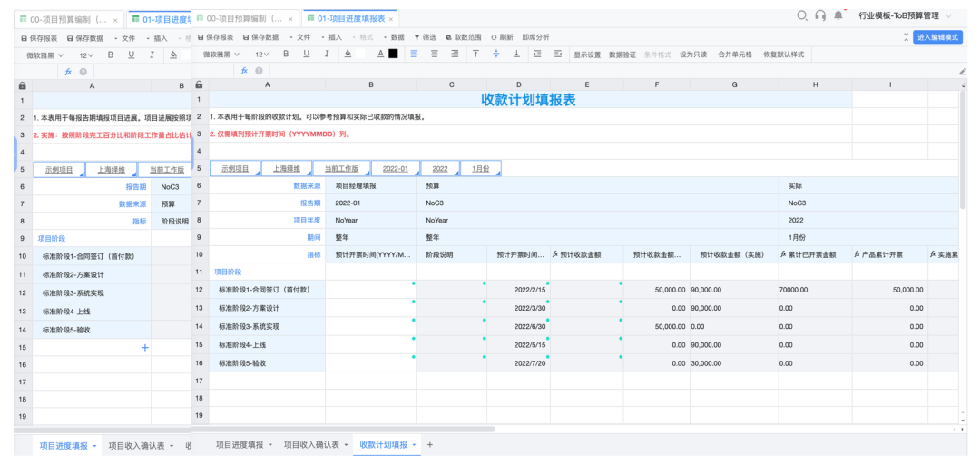Viewport: 980px width, 466px height.
Task: Center align text horizontally
Action: point(435,54)
